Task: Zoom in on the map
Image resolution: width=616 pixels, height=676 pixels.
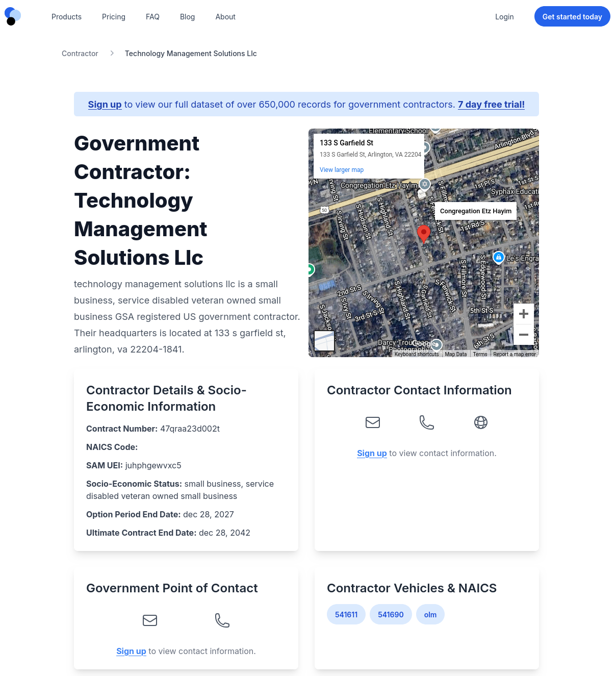Action: 524,314
